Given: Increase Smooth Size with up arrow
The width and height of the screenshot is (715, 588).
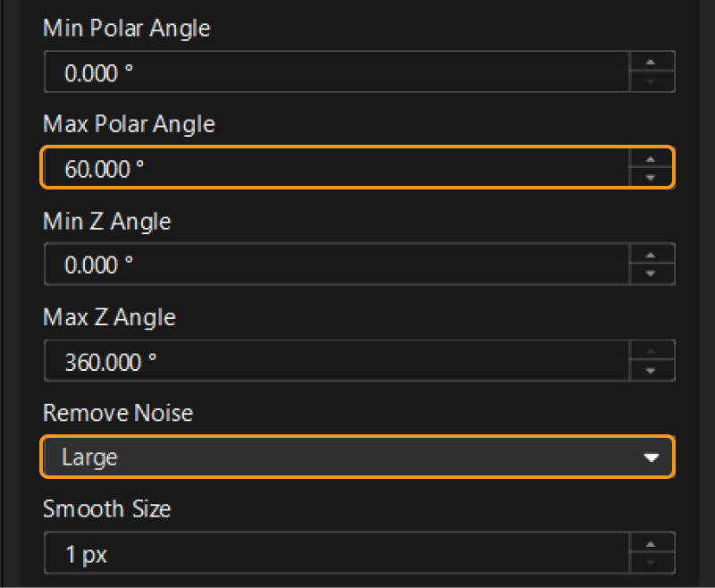Looking at the screenshot, I should coord(651,543).
